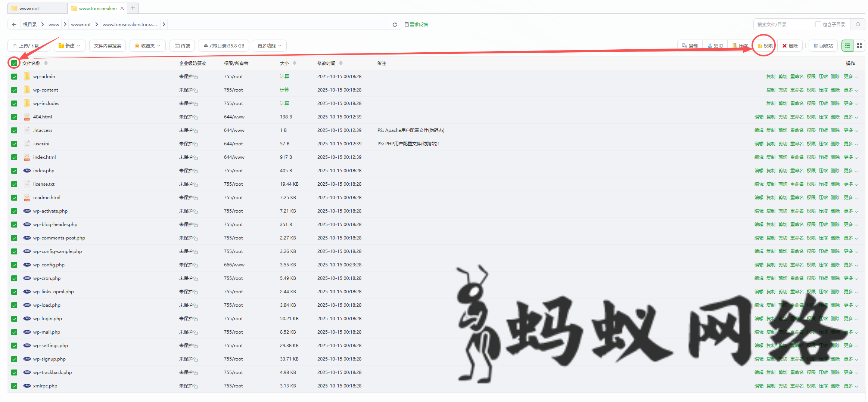Image resolution: width=868 pixels, height=402 pixels.
Task: Click the 删除 button in toolbar
Action: [x=790, y=46]
